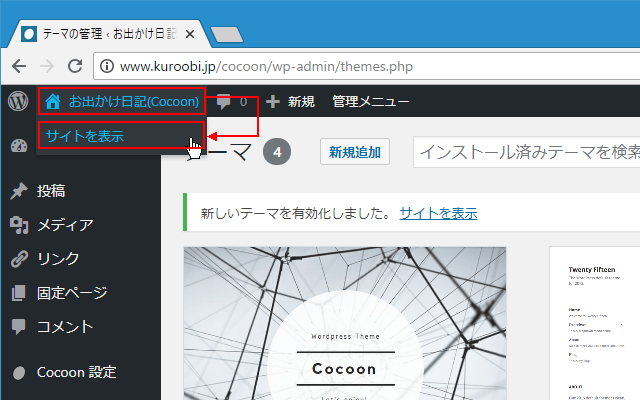Screen dimensions: 640x400
Task: Click the house icon in admin bar
Action: [53, 101]
